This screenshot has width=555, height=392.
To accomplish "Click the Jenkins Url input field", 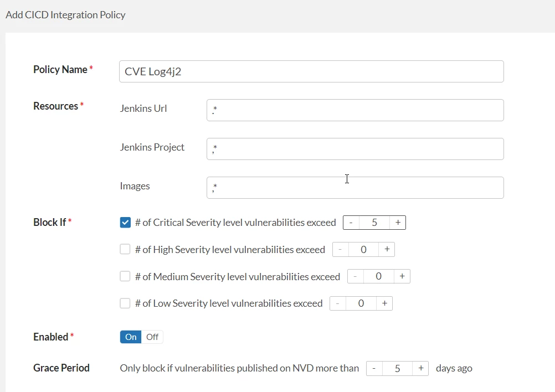I will click(355, 110).
